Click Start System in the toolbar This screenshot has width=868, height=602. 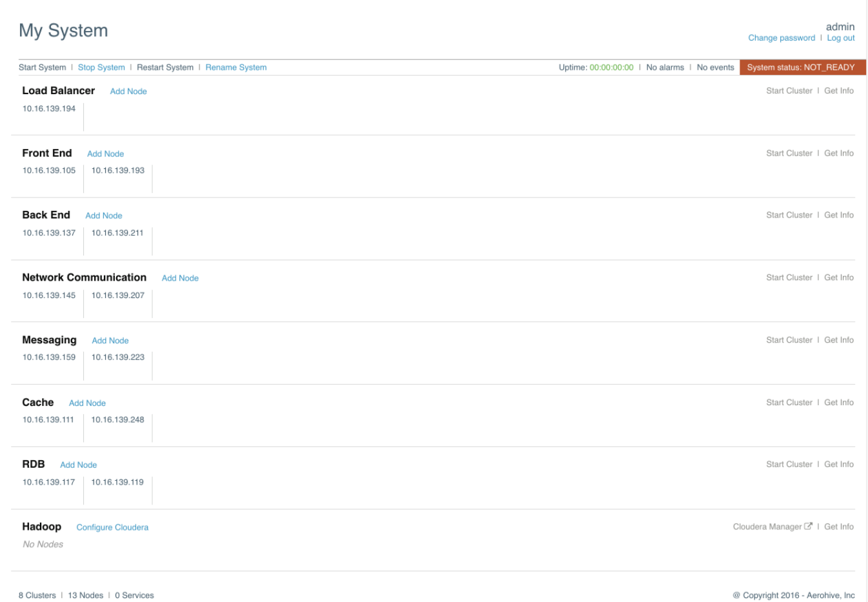pos(42,67)
